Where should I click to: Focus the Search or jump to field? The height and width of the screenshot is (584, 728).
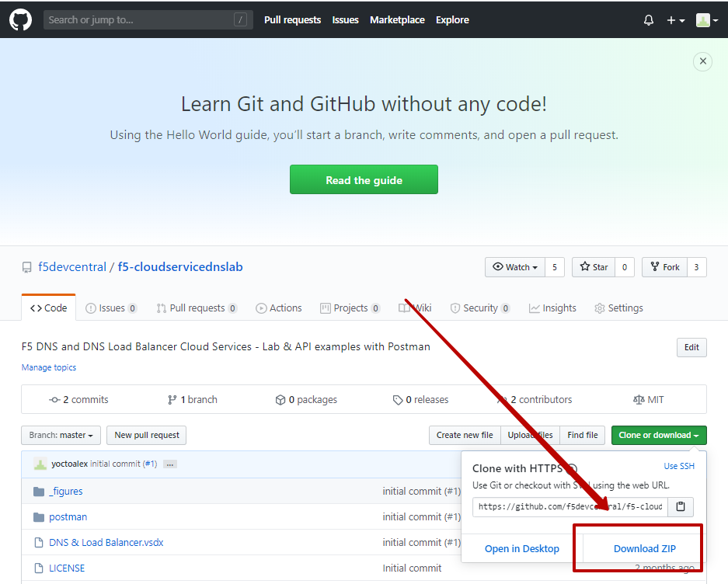click(148, 19)
